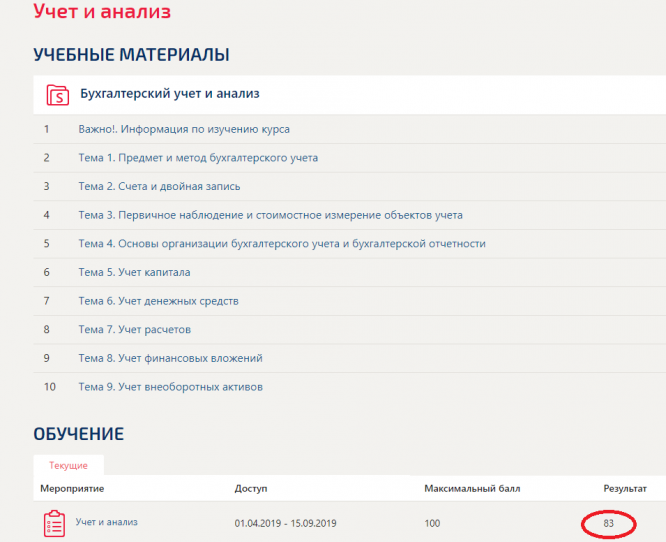Open Тема 7. Учет расчетов
666x542 pixels.
pyautogui.click(x=134, y=329)
